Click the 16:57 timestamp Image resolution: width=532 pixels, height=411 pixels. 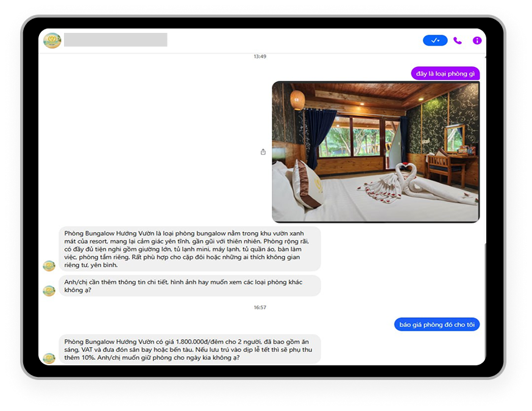(260, 307)
